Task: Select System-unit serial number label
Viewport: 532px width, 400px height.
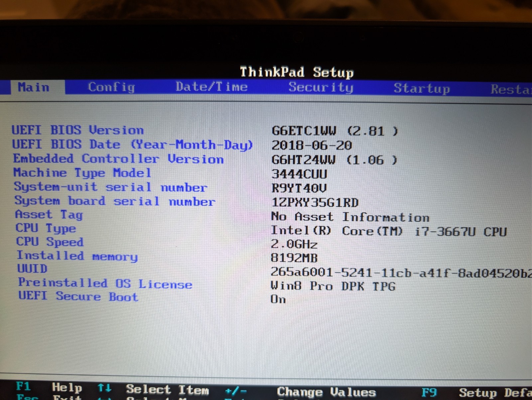Action: 111,187
